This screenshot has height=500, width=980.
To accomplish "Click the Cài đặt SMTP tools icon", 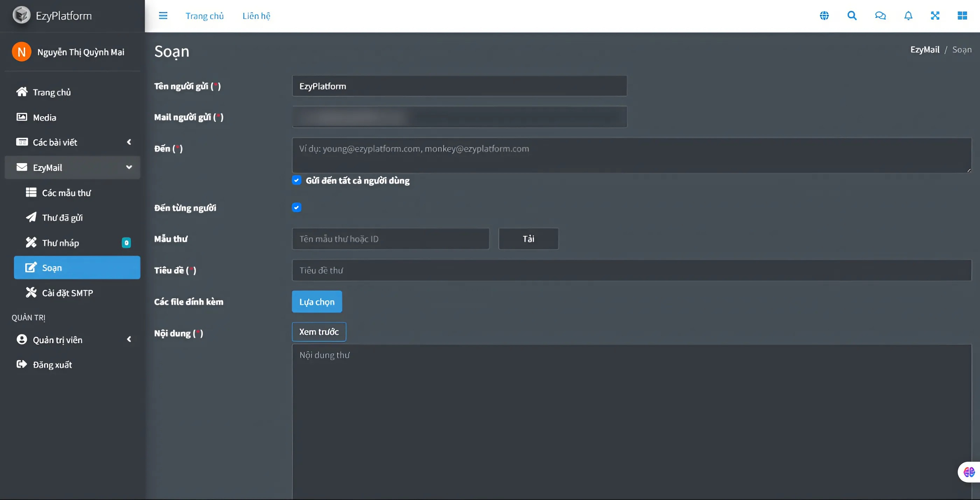I will click(31, 292).
